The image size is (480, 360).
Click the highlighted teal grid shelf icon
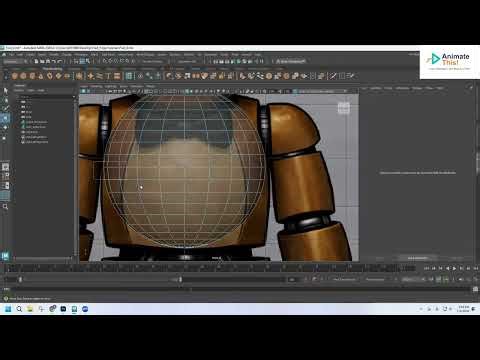pos(129,76)
